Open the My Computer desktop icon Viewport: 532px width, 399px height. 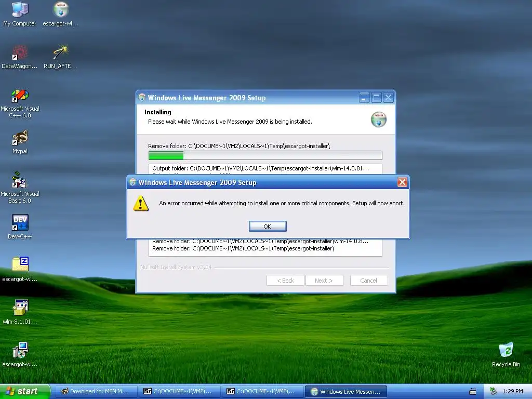[20, 10]
